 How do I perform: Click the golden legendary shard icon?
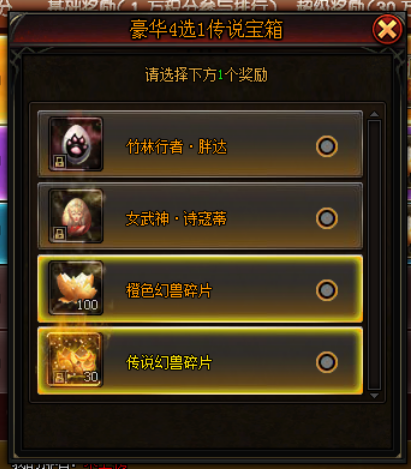(x=75, y=359)
